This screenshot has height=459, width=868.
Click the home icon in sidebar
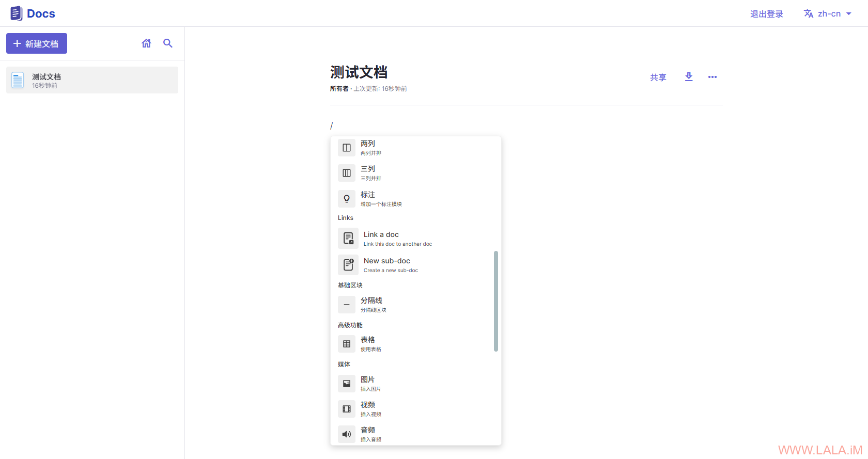tap(146, 43)
